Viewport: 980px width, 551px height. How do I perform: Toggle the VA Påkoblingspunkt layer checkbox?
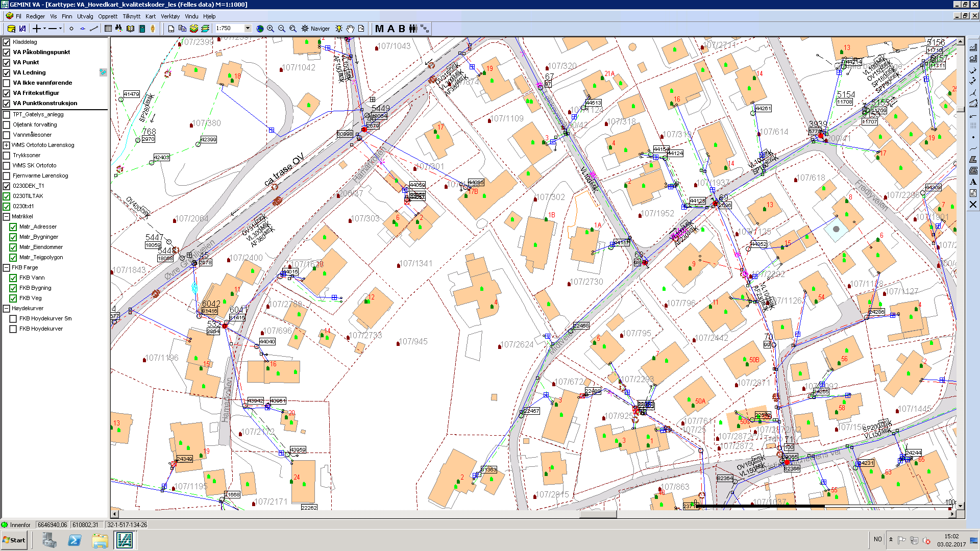pos(7,53)
